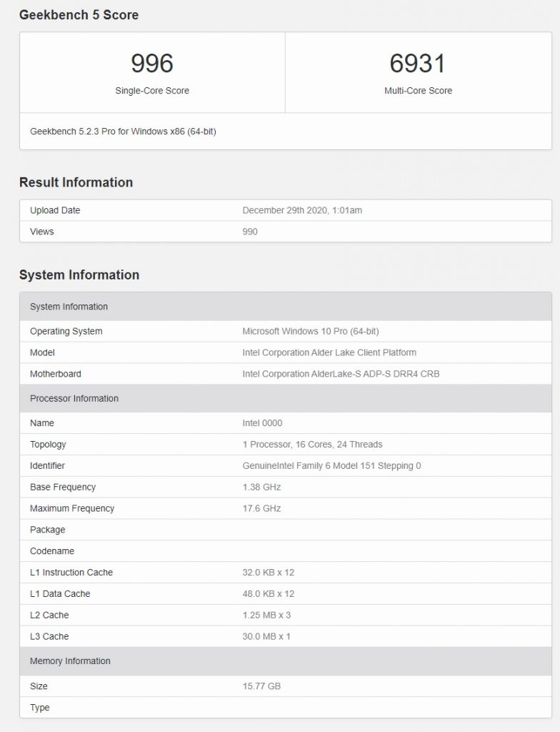Screen dimensions: 560x732
Task: Click the '30.0 MB x 1' value
Action: (266, 637)
